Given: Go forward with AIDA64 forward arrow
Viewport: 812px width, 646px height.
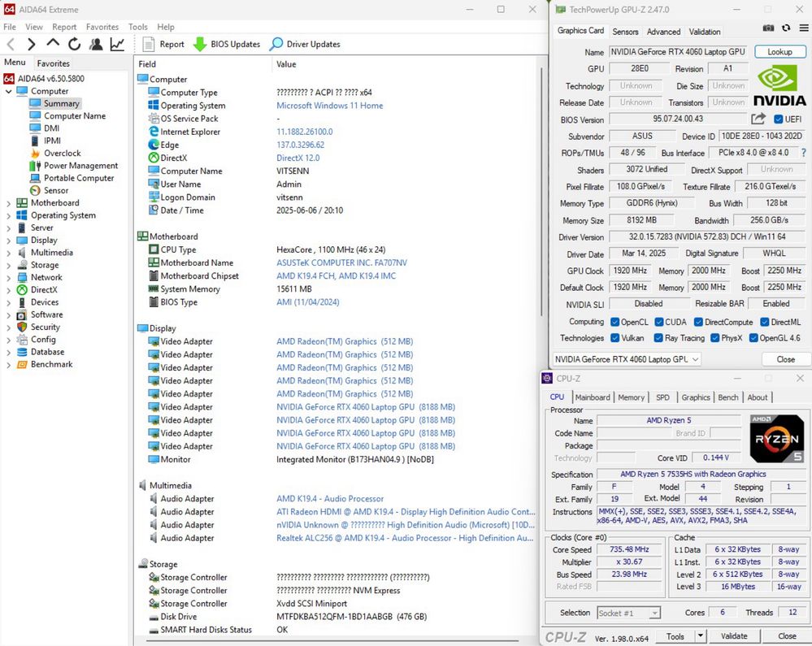Looking at the screenshot, I should tap(31, 45).
